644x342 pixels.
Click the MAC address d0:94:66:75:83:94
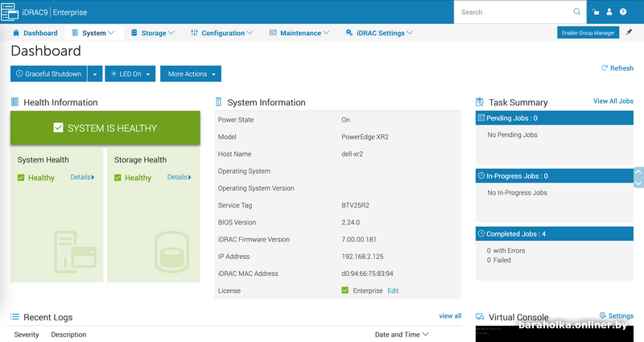368,274
